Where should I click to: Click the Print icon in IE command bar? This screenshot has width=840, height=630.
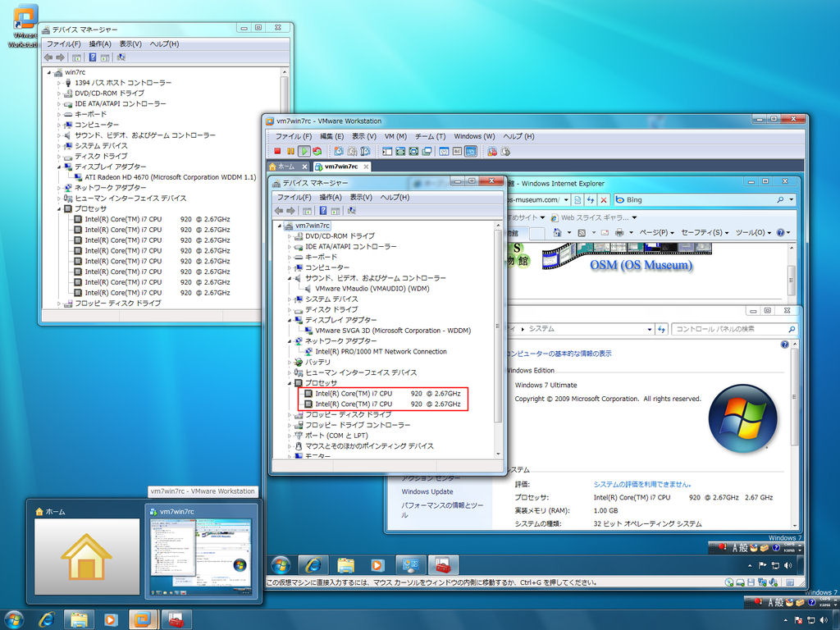619,232
